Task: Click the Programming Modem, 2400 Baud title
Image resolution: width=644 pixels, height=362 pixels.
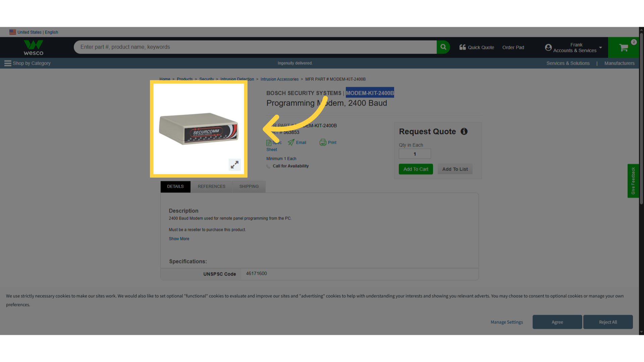Action: pos(327,103)
